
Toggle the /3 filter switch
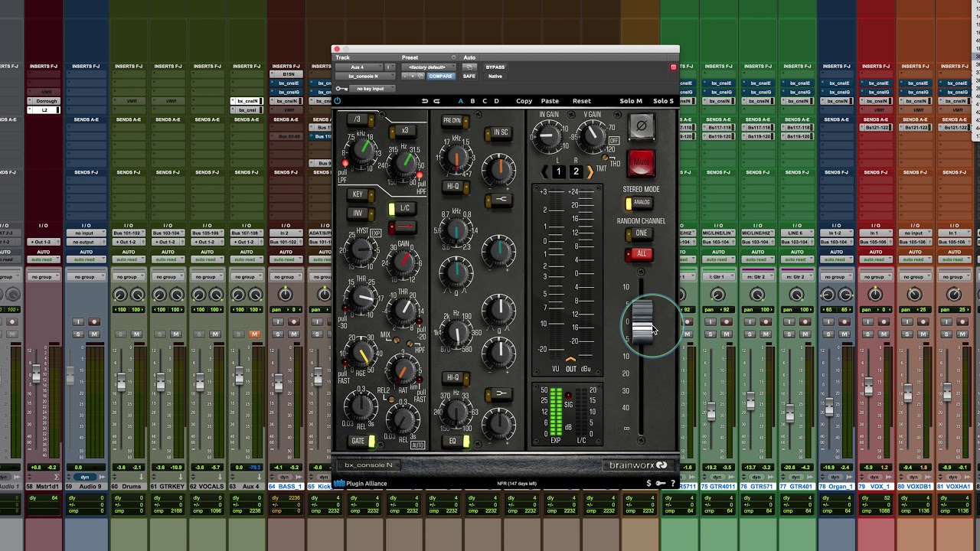point(360,119)
